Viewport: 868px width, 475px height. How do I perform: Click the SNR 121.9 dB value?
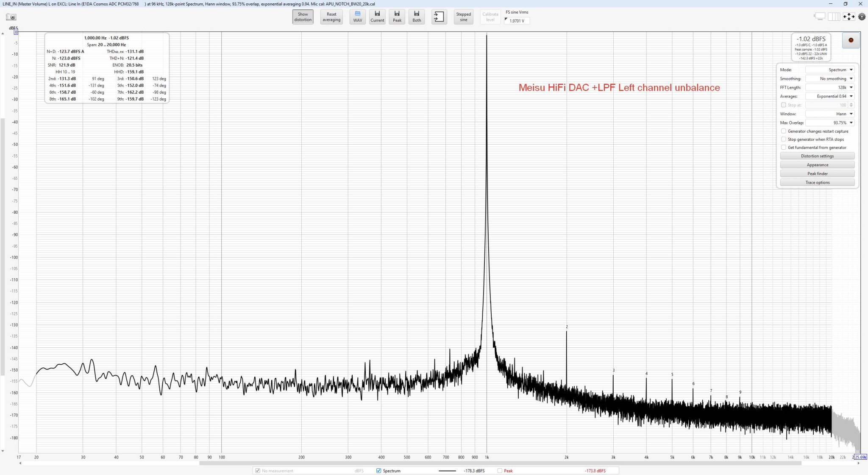[67, 65]
